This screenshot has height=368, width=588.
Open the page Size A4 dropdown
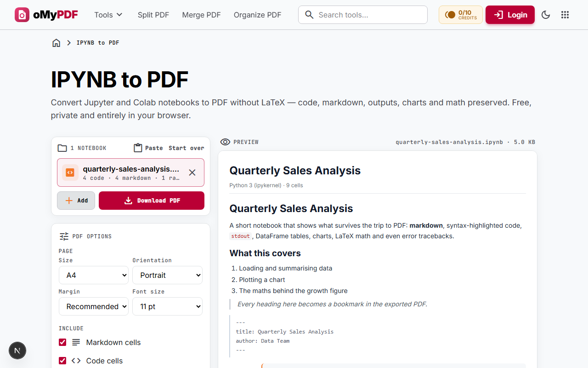94,275
